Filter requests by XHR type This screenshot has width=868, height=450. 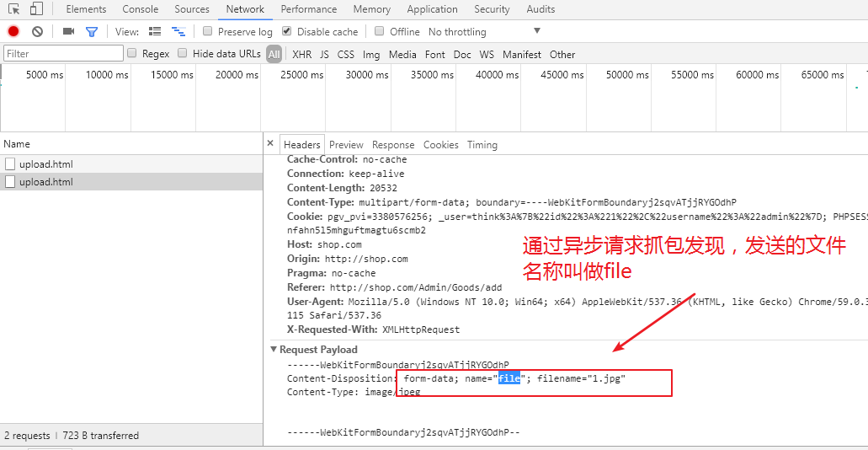301,54
